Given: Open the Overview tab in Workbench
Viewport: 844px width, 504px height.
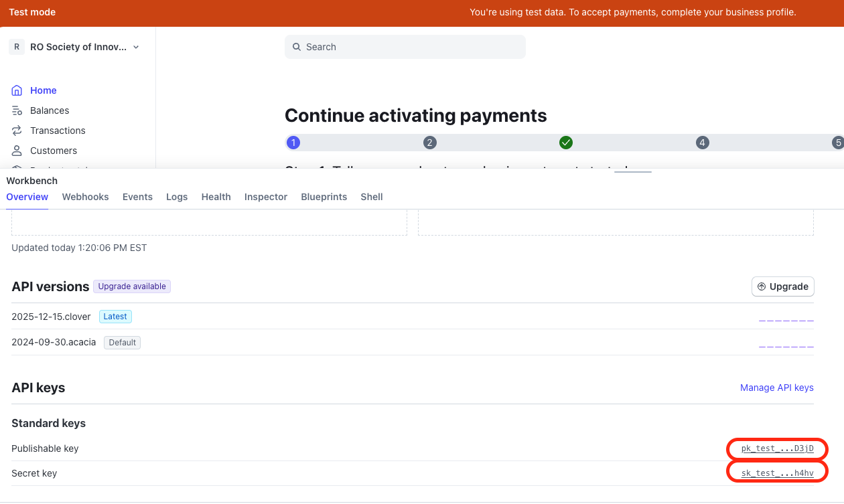Looking at the screenshot, I should coord(27,197).
